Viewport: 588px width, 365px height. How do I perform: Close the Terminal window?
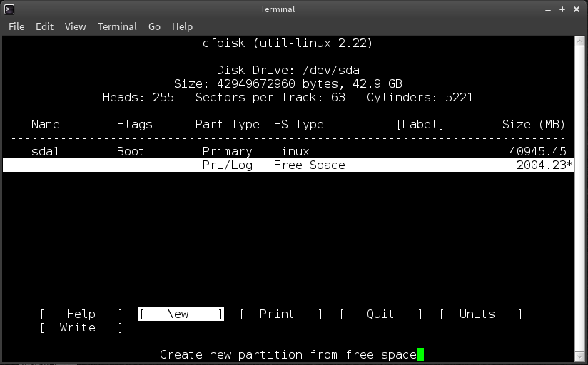(x=577, y=9)
